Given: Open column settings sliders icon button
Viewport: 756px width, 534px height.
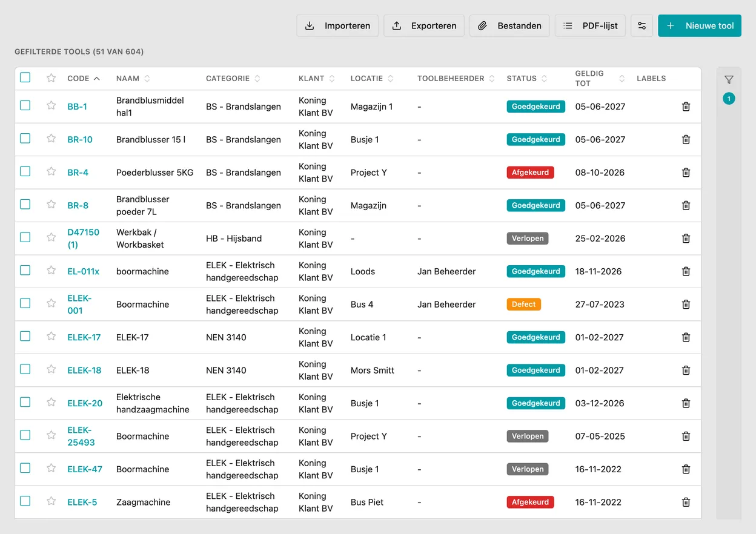Looking at the screenshot, I should click(642, 26).
